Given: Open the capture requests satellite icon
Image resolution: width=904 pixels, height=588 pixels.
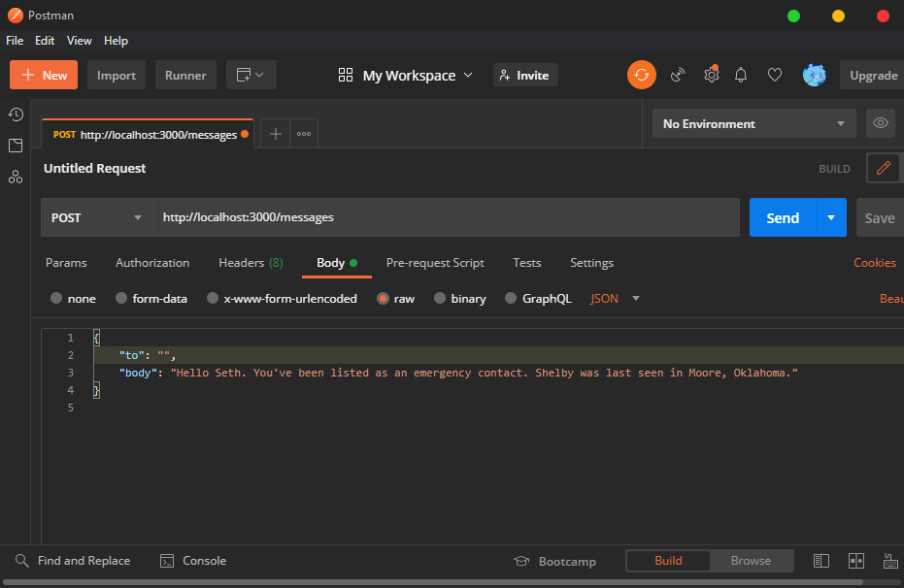Looking at the screenshot, I should (x=678, y=75).
